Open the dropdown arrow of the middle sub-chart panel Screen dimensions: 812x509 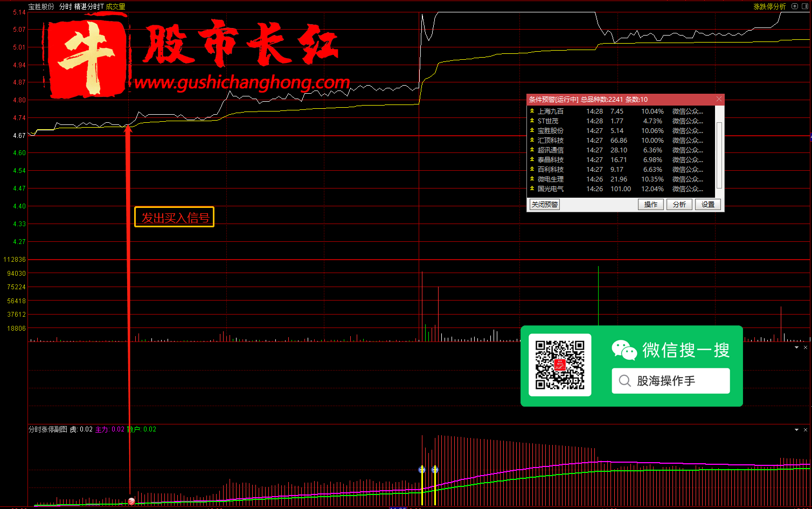796,348
